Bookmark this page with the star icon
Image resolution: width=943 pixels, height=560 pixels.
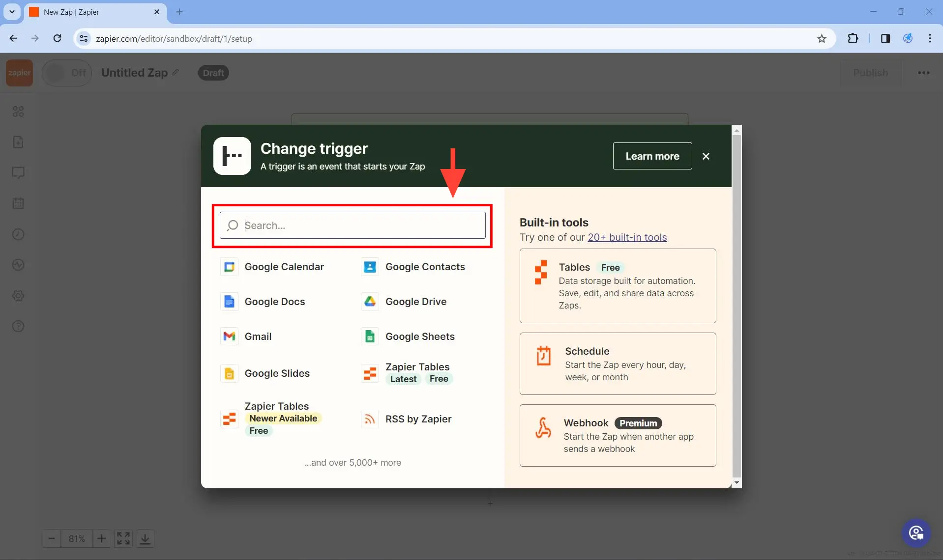(822, 38)
